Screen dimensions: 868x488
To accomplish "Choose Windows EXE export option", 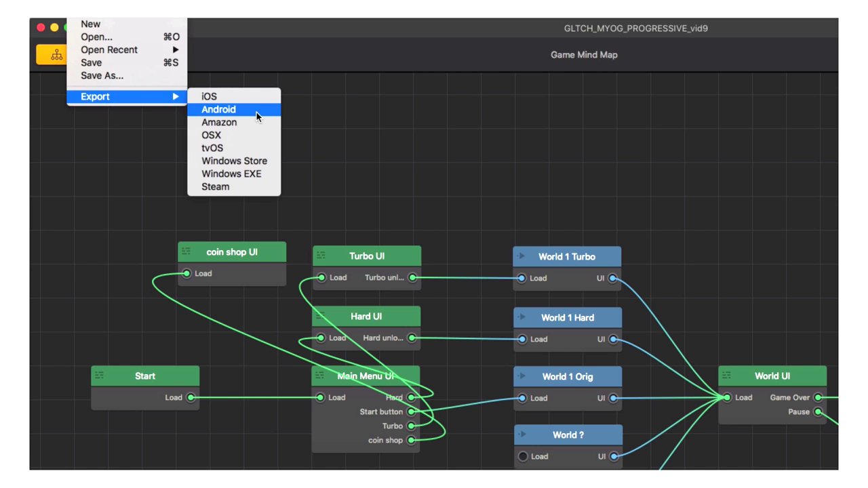I will (231, 174).
